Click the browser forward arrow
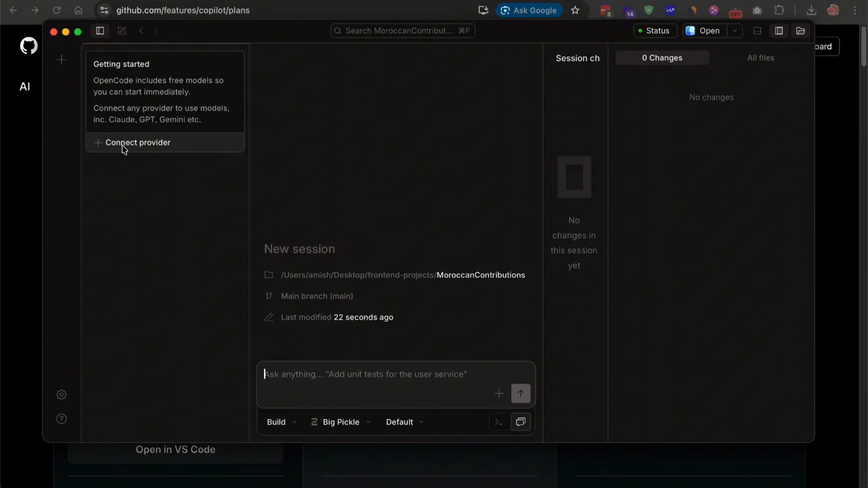The width and height of the screenshot is (868, 488). [35, 10]
